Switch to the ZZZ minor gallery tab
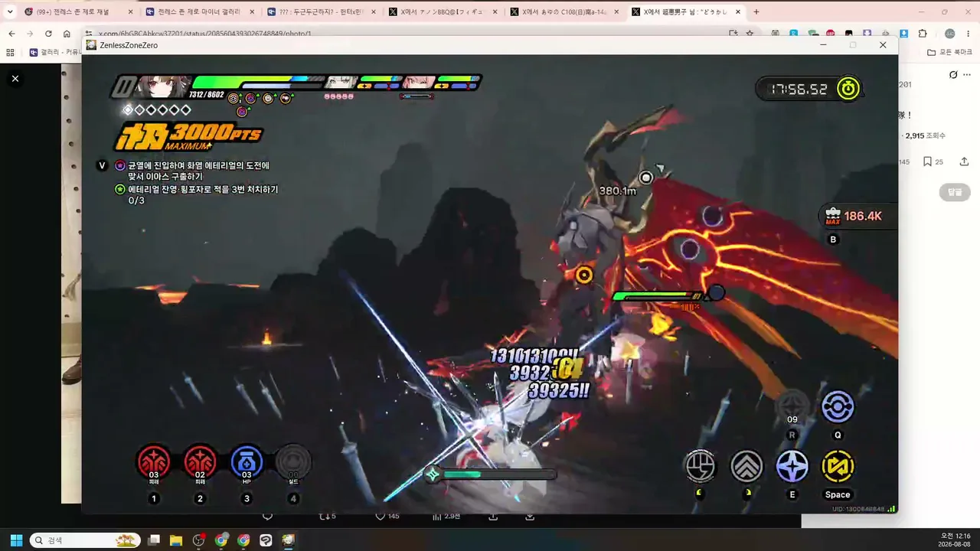This screenshot has width=980, height=551. coord(200,11)
